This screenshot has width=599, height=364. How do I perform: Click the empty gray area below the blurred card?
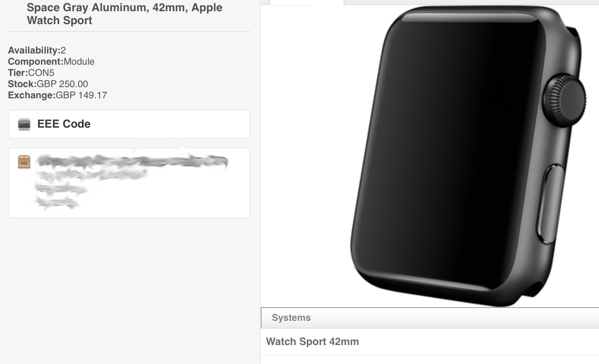(x=129, y=289)
